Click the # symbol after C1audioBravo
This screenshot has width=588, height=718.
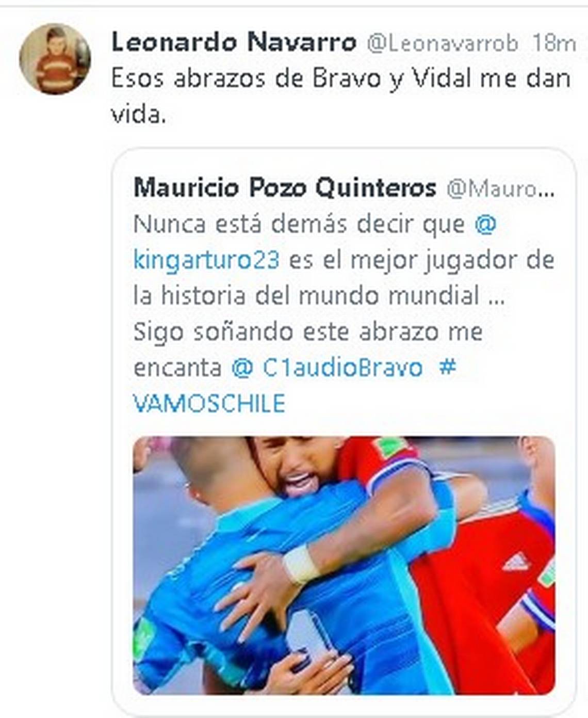pos(447,368)
